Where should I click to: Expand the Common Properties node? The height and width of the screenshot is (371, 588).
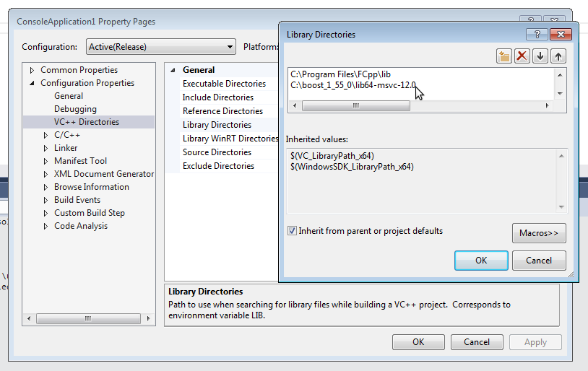[32, 70]
